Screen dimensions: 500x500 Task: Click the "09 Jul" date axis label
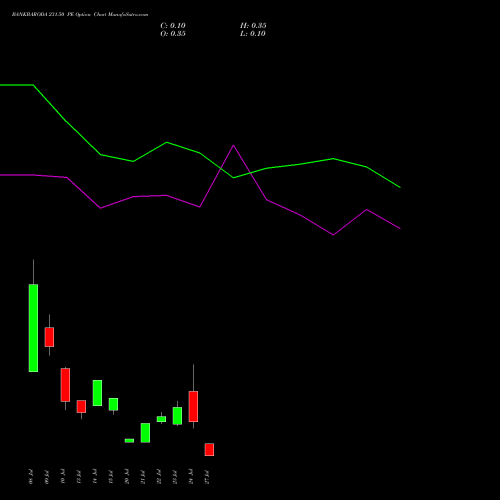click(x=47, y=477)
